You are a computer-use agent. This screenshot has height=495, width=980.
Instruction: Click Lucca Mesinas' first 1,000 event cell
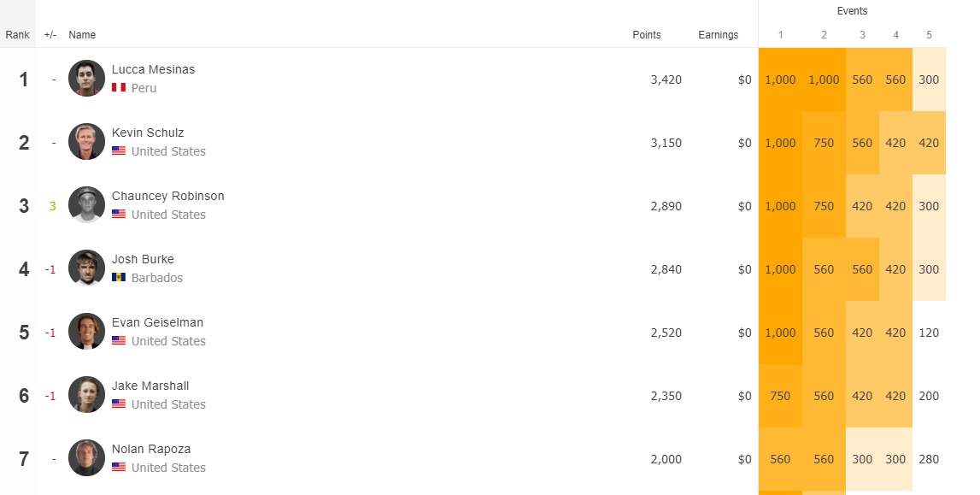coord(780,80)
